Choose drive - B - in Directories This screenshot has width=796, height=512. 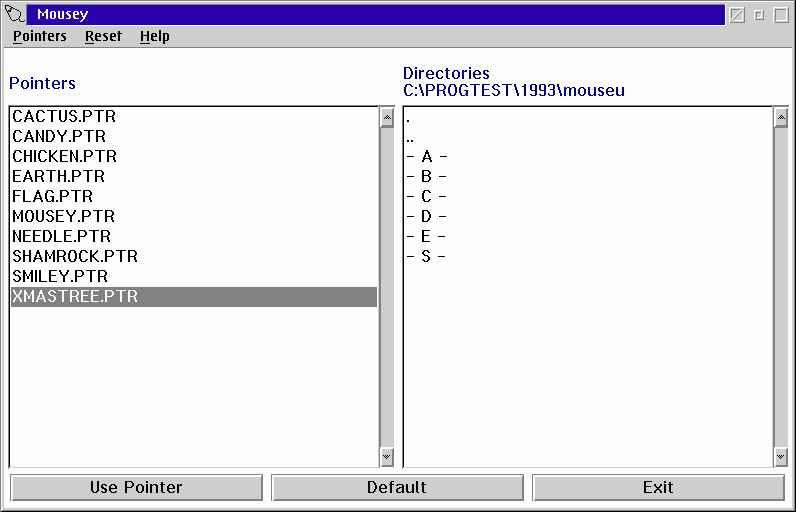pyautogui.click(x=588, y=177)
